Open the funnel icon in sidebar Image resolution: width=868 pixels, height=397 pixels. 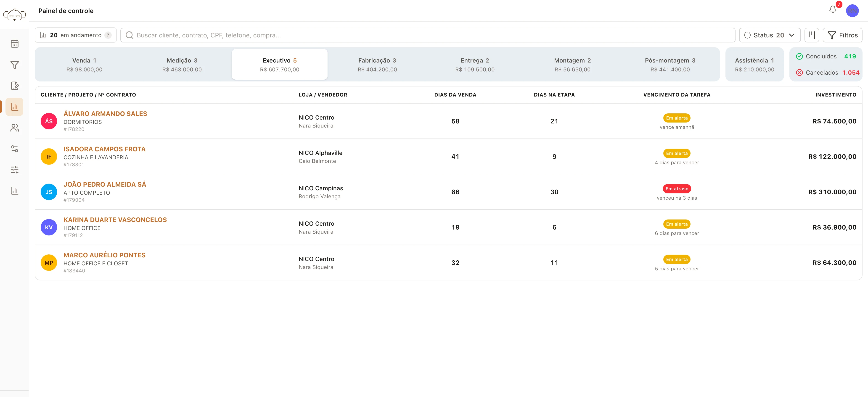point(14,65)
